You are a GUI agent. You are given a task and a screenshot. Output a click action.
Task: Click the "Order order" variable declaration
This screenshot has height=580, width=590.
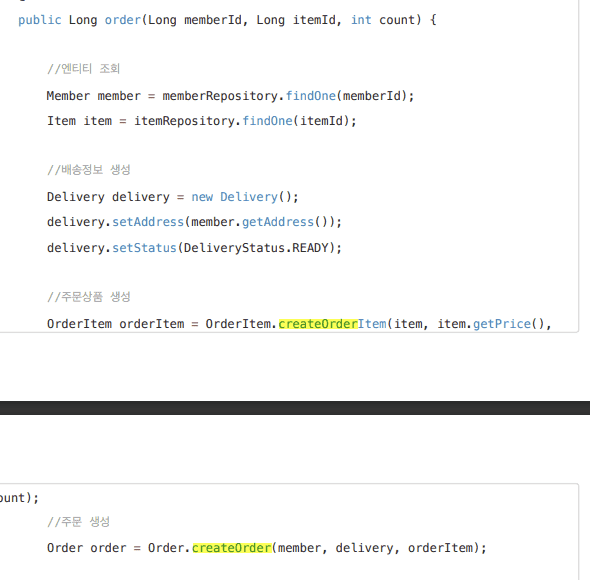click(x=87, y=548)
